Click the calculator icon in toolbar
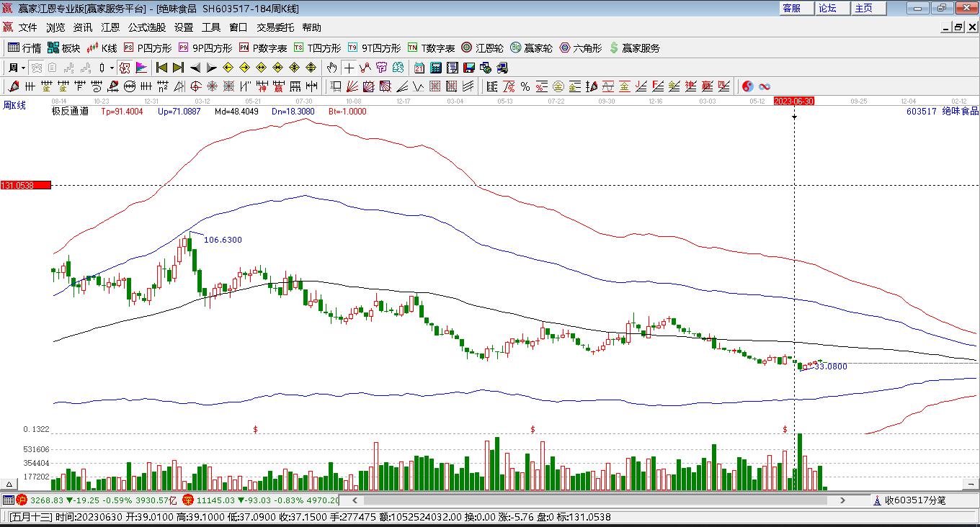This screenshot has height=527, width=980. point(436,68)
